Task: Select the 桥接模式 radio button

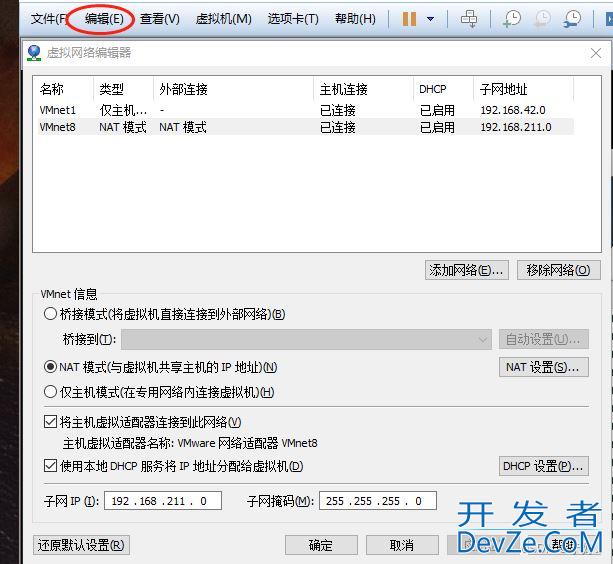Action: tap(50, 314)
